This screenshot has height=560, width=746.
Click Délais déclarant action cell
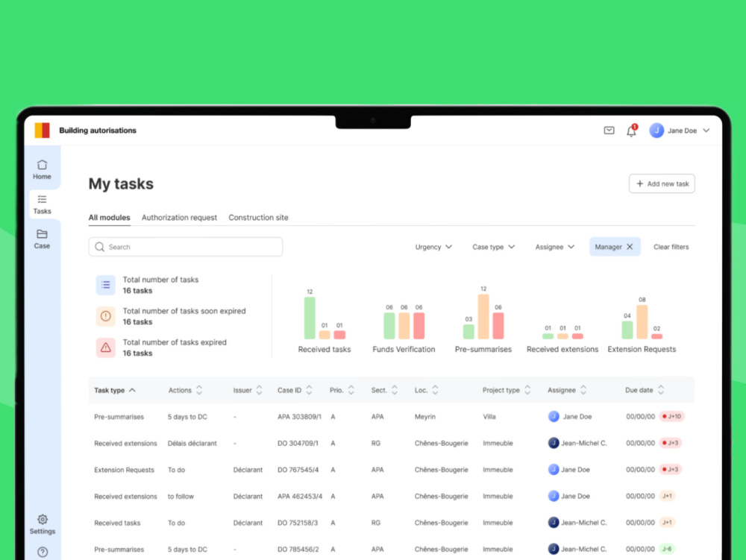tap(192, 443)
